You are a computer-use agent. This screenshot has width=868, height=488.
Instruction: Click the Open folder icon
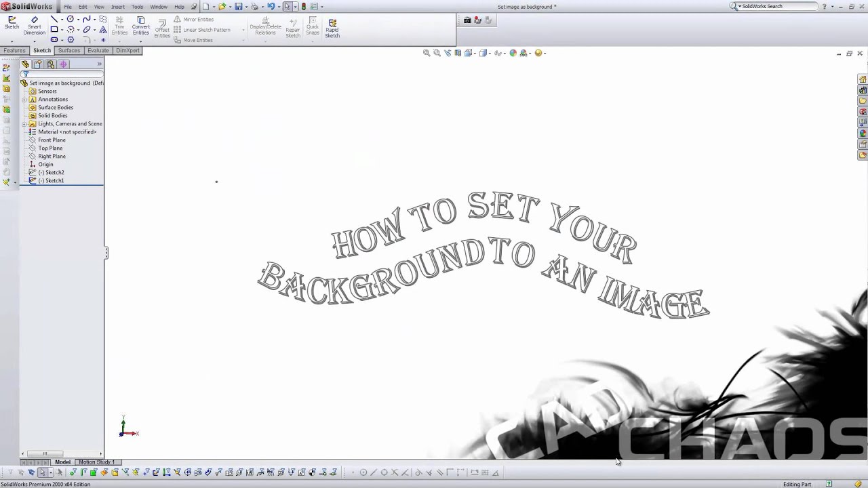click(222, 7)
